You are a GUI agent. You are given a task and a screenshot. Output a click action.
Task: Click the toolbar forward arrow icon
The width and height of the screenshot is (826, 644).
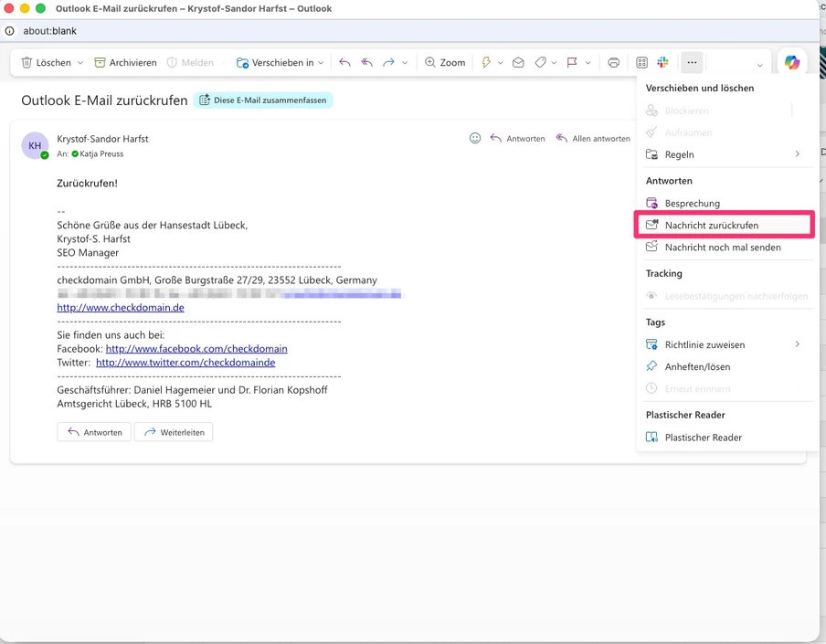coord(388,63)
